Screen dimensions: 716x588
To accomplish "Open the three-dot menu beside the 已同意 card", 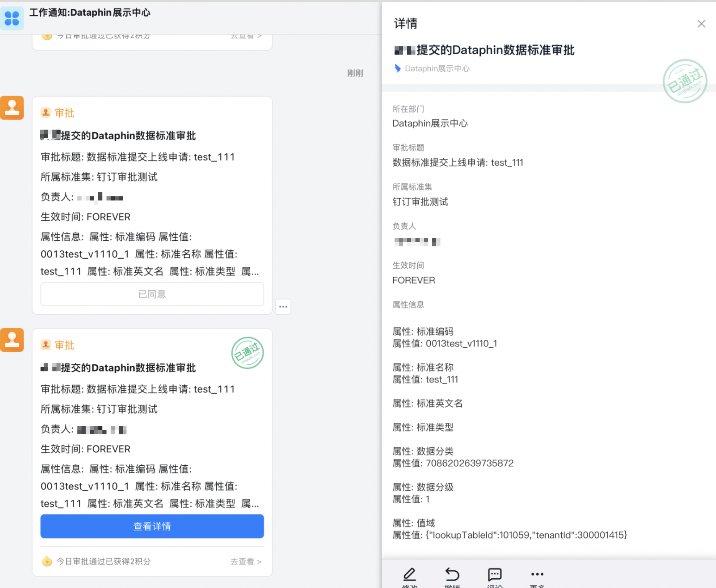I will (283, 307).
